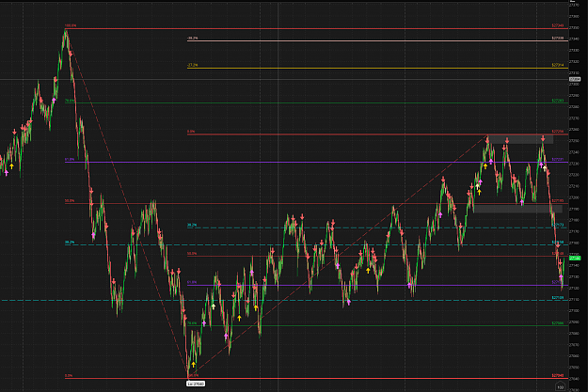Open the pentagon-shaped button in bottom-right corner

coord(560,386)
